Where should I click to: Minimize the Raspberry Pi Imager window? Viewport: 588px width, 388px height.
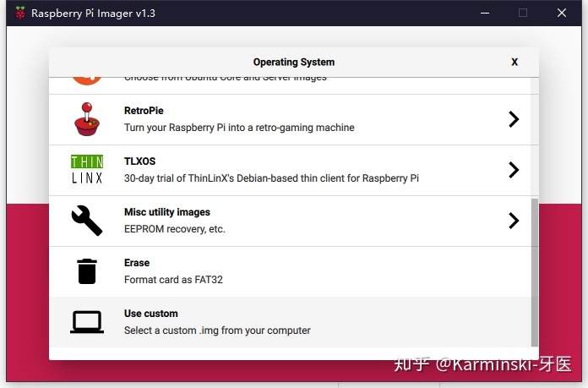pos(485,14)
